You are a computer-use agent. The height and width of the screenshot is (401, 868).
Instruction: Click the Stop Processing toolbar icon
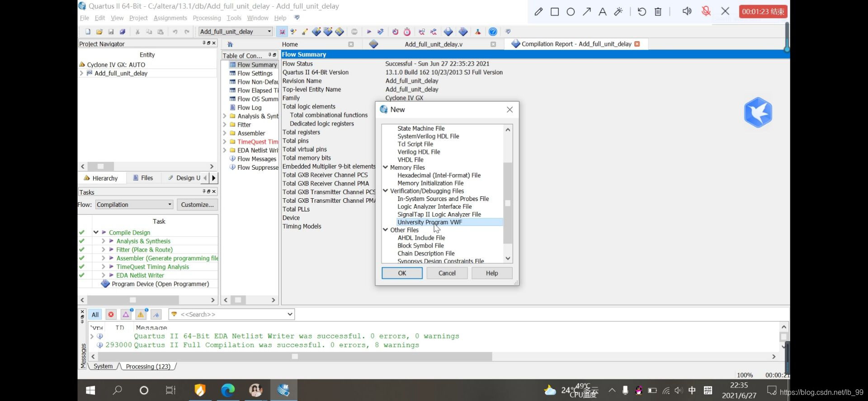coord(354,32)
